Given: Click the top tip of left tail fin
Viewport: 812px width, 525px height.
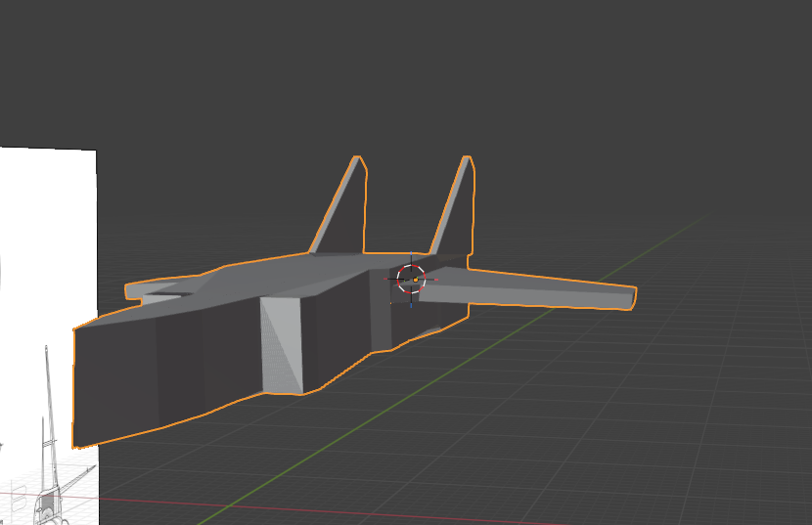Looking at the screenshot, I should click(x=358, y=159).
